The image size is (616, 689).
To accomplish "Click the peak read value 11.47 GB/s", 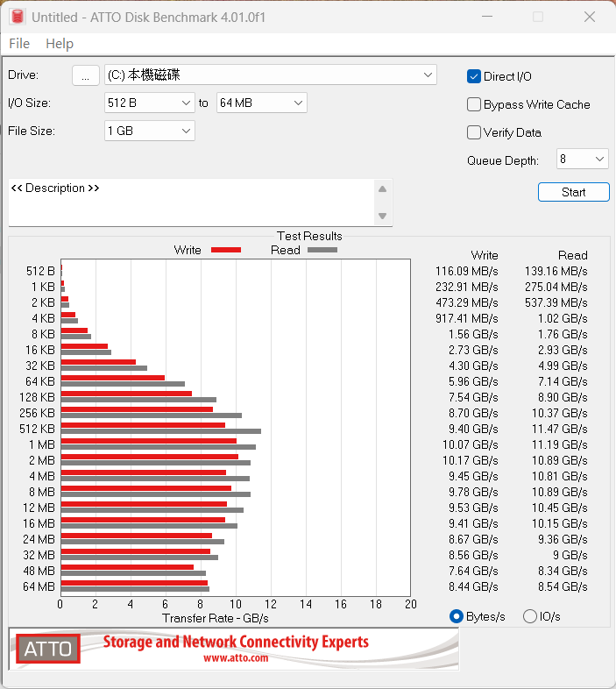I will pos(559,429).
